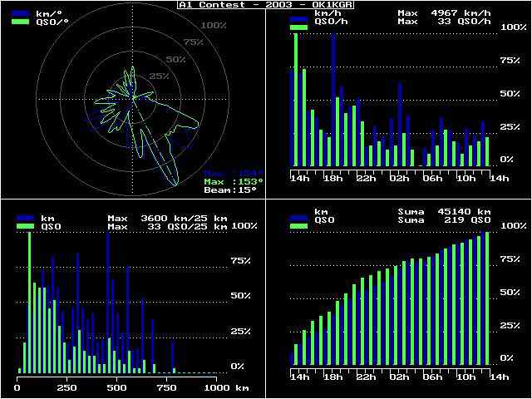Screen dimensions: 532x399
Task: Click the 75% label in distance histogram
Action: click(240, 260)
